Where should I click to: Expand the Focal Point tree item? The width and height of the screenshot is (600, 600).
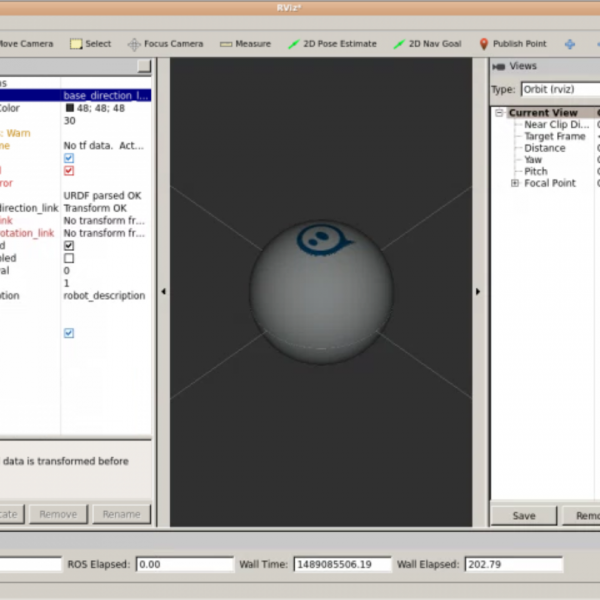coord(515,184)
